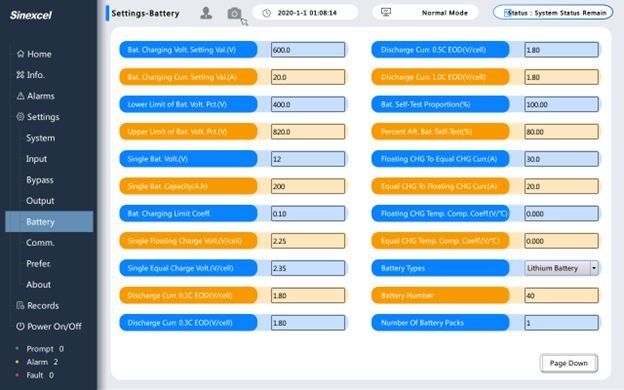Edit Bat. Self-Test Proportion field
The width and height of the screenshot is (624, 390).
click(561, 104)
